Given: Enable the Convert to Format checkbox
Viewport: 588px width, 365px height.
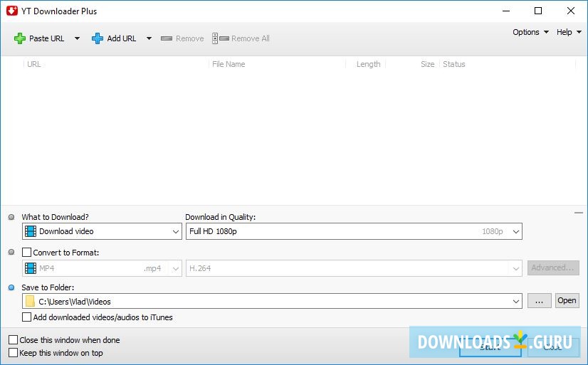Looking at the screenshot, I should click(x=26, y=252).
